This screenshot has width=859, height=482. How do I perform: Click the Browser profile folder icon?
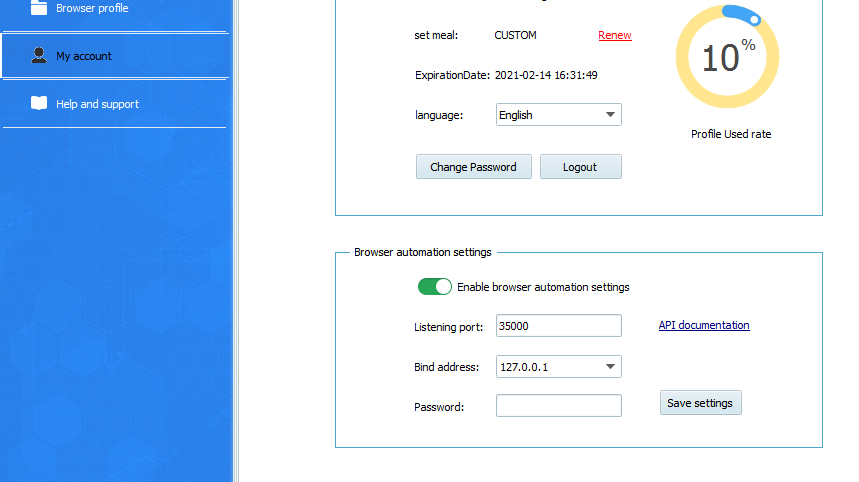pyautogui.click(x=39, y=8)
